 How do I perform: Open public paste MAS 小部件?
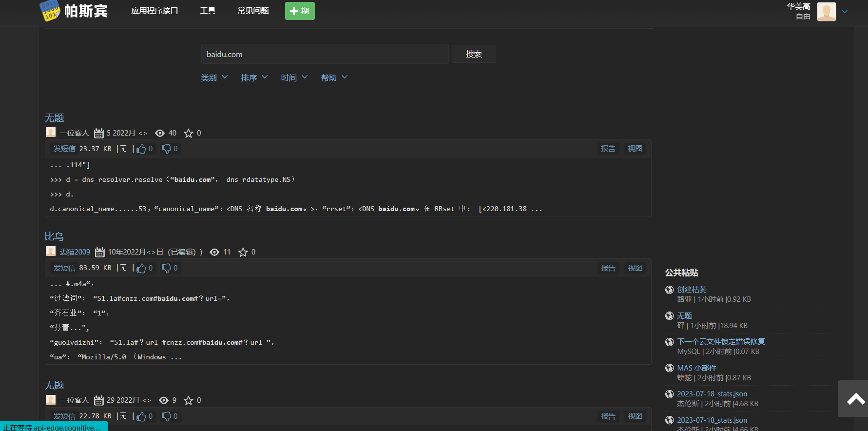pyautogui.click(x=696, y=368)
